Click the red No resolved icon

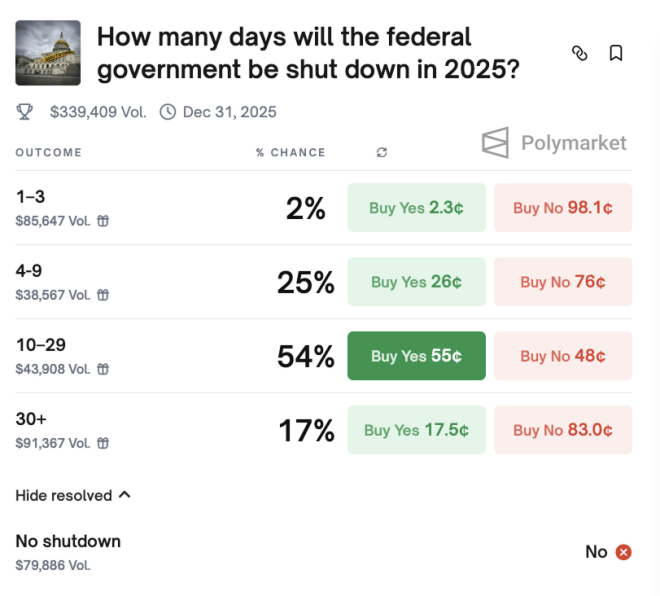tap(624, 552)
